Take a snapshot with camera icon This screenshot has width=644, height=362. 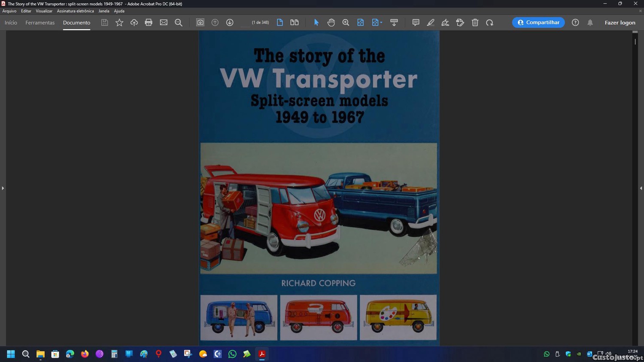200,22
